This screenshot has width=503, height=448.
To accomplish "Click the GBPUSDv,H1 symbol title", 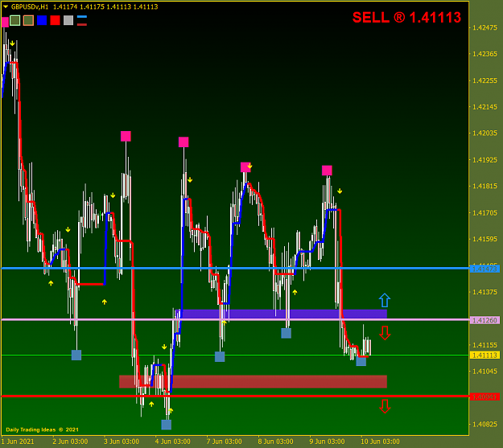I will (x=30, y=6).
